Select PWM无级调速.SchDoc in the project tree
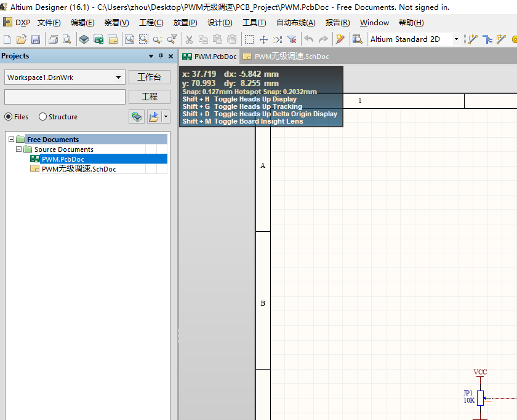Viewport: 517px width, 420px height. (x=79, y=169)
